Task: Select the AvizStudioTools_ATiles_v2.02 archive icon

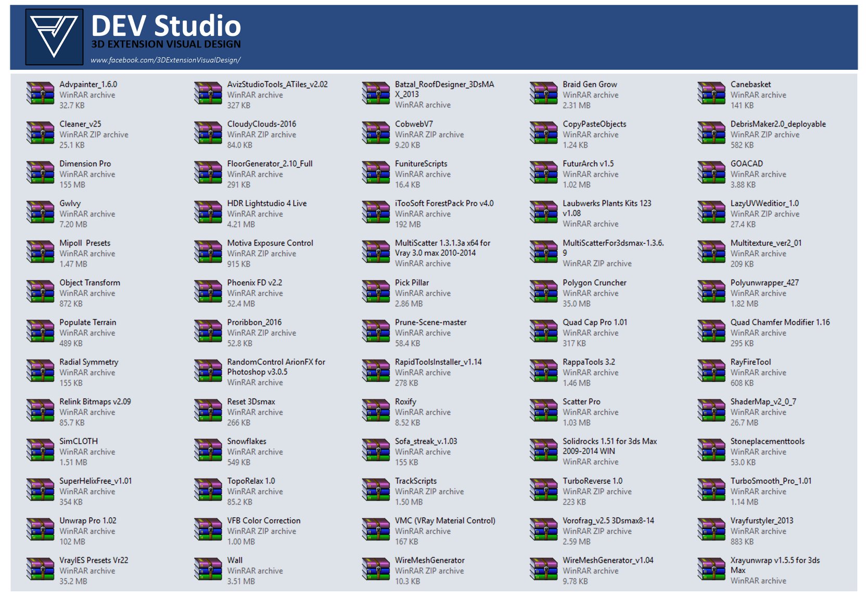Action: (208, 94)
